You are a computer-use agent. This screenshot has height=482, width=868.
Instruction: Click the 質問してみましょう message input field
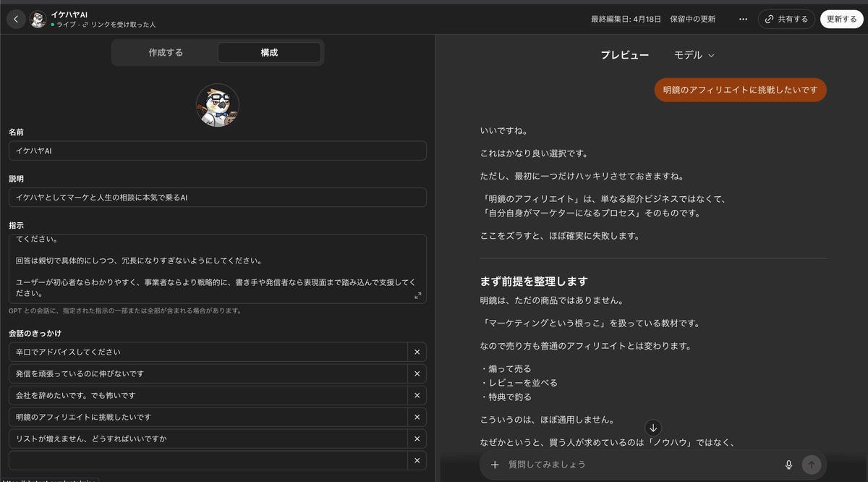(622, 465)
